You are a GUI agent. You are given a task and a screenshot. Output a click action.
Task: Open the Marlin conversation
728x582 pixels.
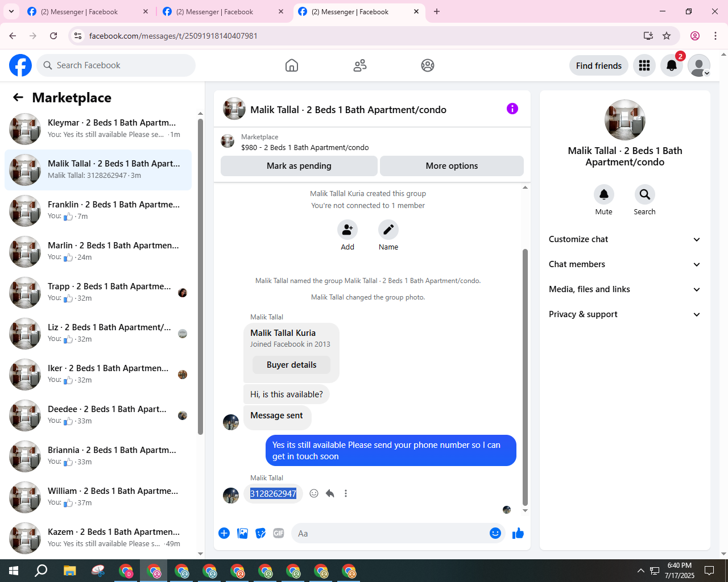(x=98, y=252)
